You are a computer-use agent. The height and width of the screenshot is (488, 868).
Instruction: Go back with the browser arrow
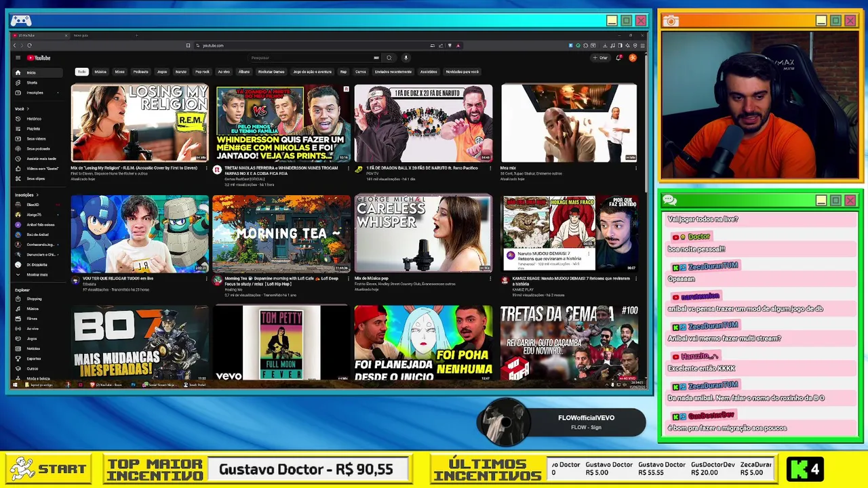(x=14, y=45)
